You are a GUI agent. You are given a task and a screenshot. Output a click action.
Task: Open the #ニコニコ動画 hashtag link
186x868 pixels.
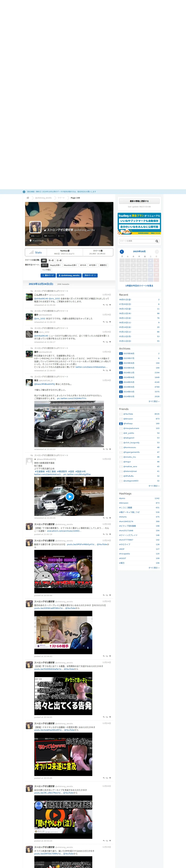(126, 507)
